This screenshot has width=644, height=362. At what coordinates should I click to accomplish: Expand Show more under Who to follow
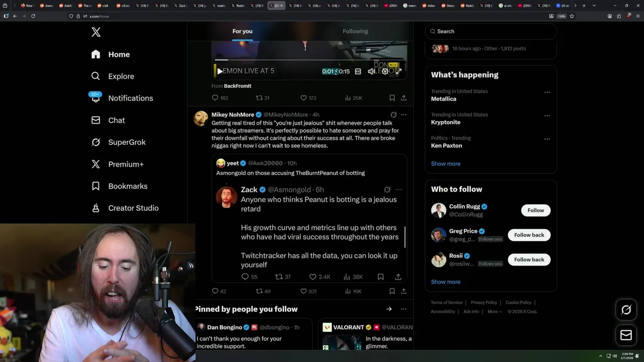(446, 282)
